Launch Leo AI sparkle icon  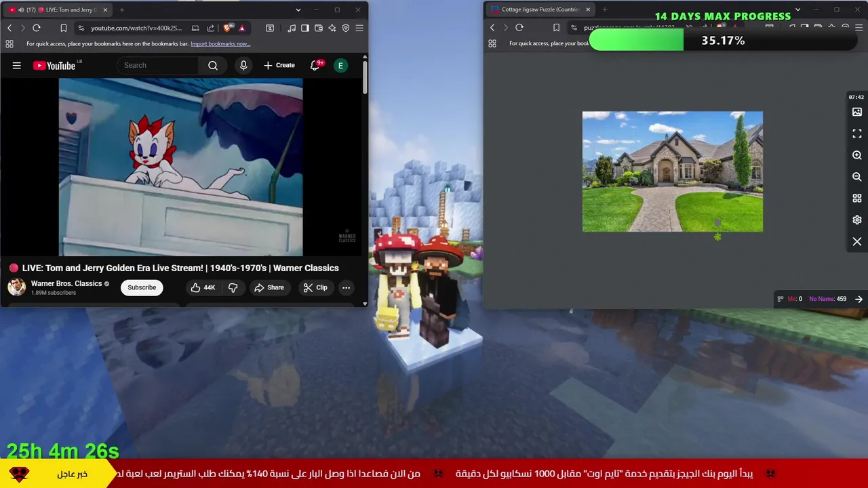[x=332, y=28]
